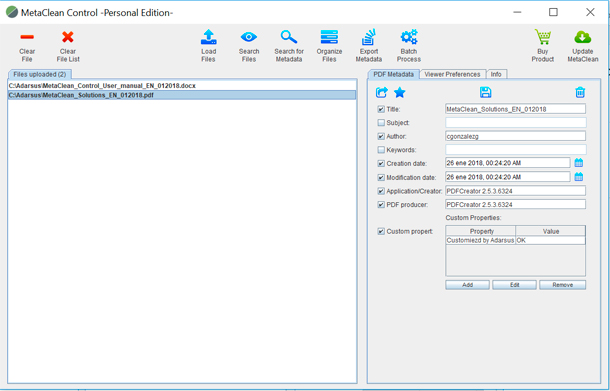Click the 'OK' value cell in custom properties
This screenshot has width=610, height=391.
click(x=550, y=240)
